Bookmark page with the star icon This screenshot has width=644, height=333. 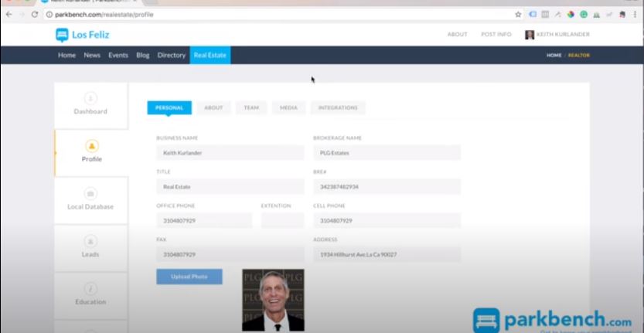pos(518,15)
